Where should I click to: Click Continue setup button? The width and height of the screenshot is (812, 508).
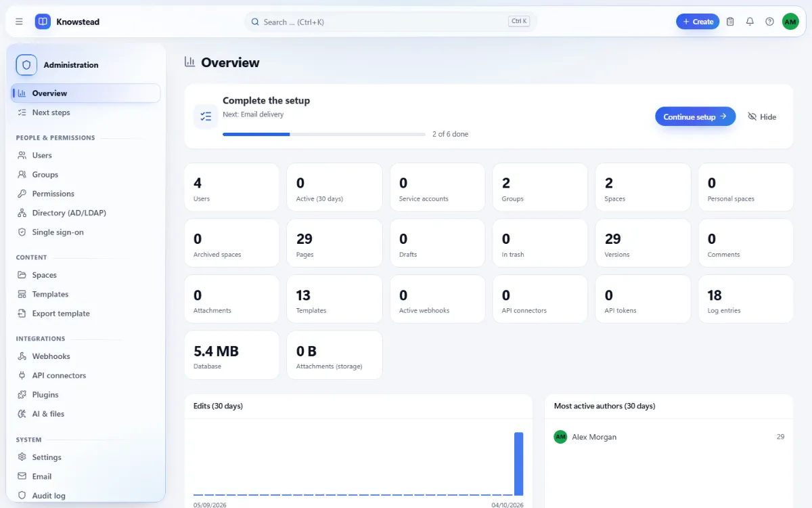pos(695,117)
